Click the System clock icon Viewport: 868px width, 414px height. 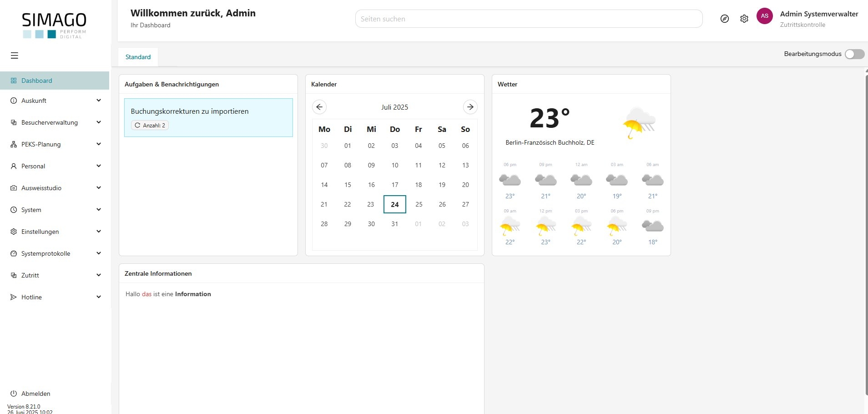point(14,210)
